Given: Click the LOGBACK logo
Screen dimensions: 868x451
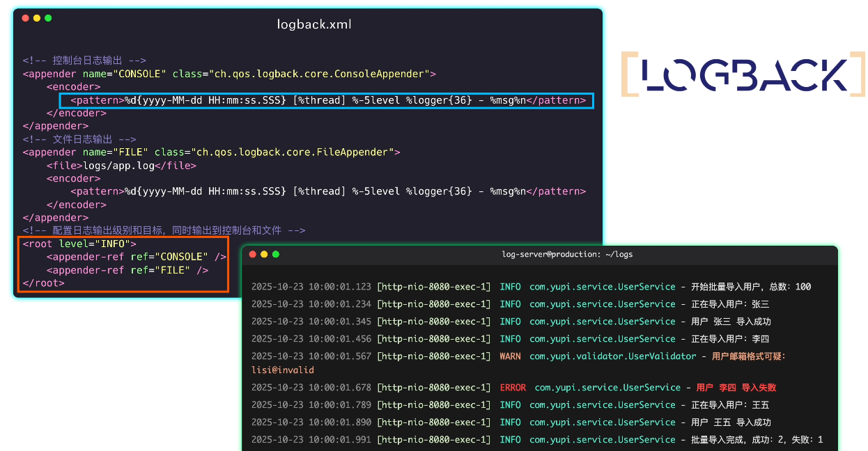Looking at the screenshot, I should tap(743, 74).
